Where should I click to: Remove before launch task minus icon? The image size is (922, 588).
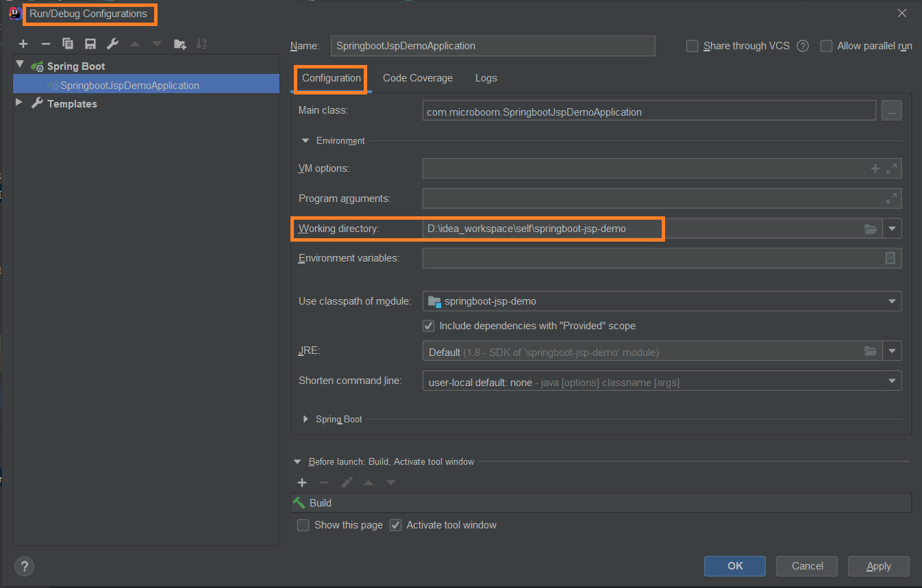[324, 483]
